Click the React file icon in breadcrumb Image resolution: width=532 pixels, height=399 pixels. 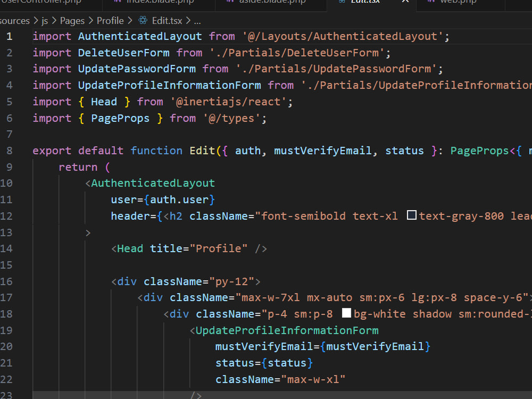143,21
